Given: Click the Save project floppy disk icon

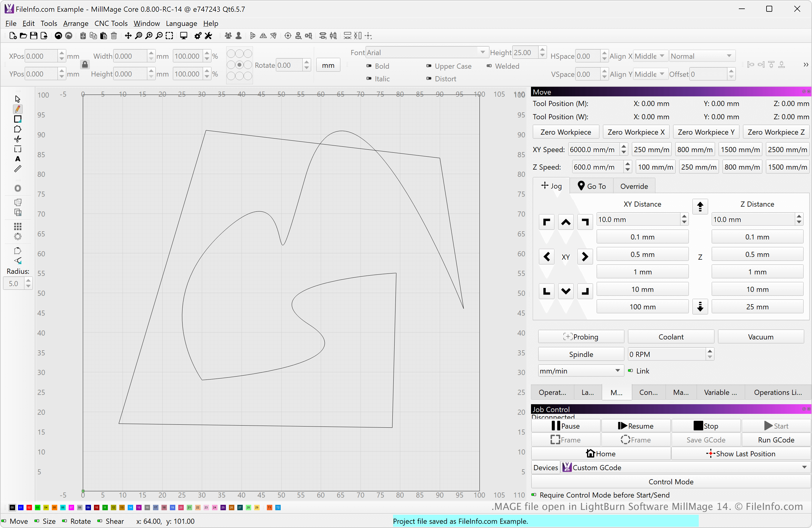Looking at the screenshot, I should [33, 36].
